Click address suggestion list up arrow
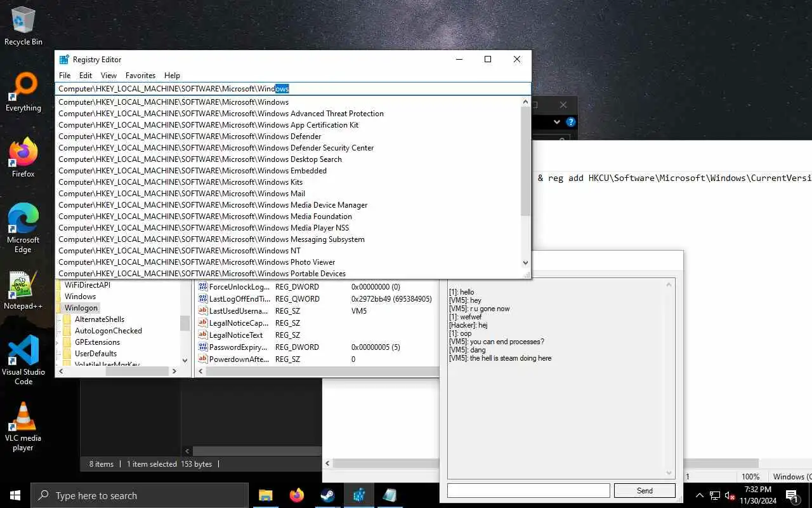The image size is (812, 508). click(525, 101)
